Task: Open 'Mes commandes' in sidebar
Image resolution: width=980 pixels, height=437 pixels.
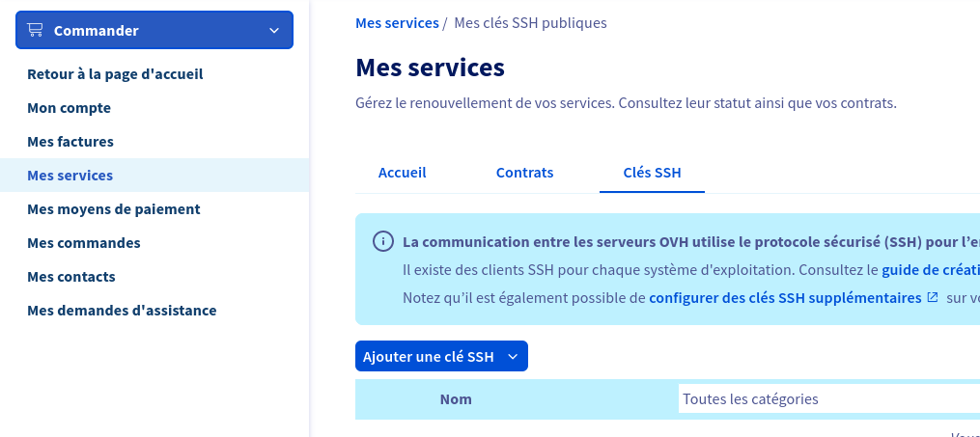Action: [x=84, y=243]
